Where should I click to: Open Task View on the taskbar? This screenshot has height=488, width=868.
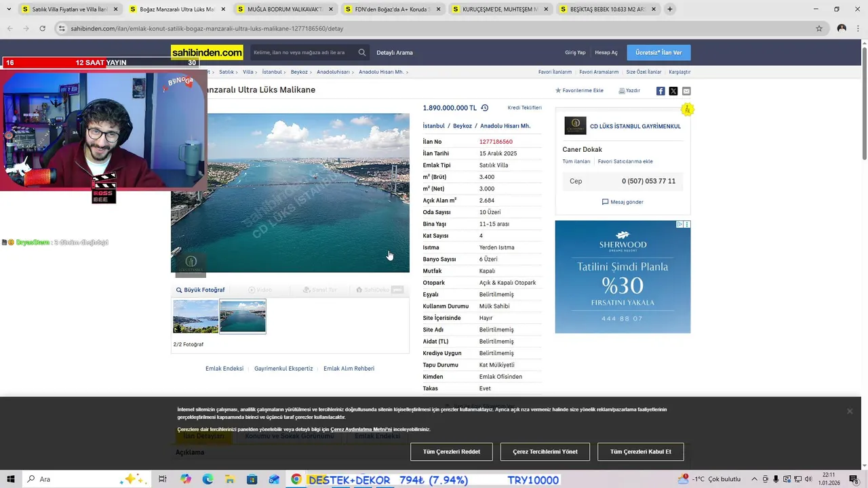point(163,479)
